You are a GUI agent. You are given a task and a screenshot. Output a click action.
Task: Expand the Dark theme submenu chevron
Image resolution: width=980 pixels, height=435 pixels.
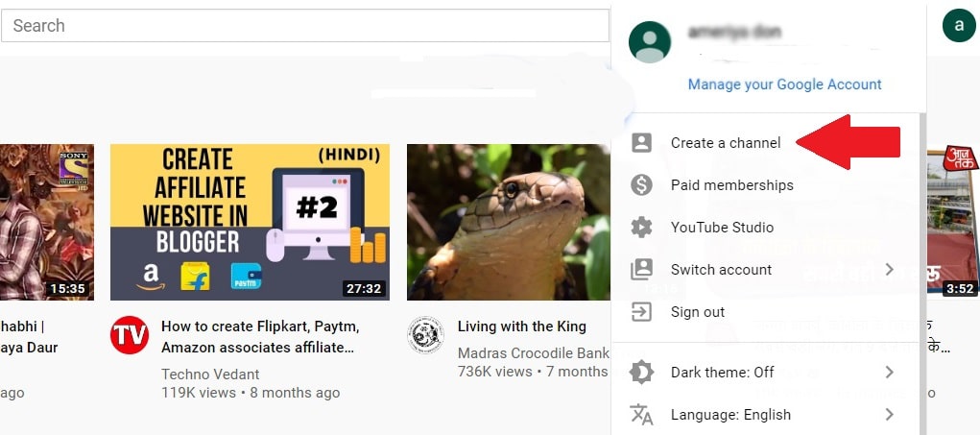click(889, 373)
